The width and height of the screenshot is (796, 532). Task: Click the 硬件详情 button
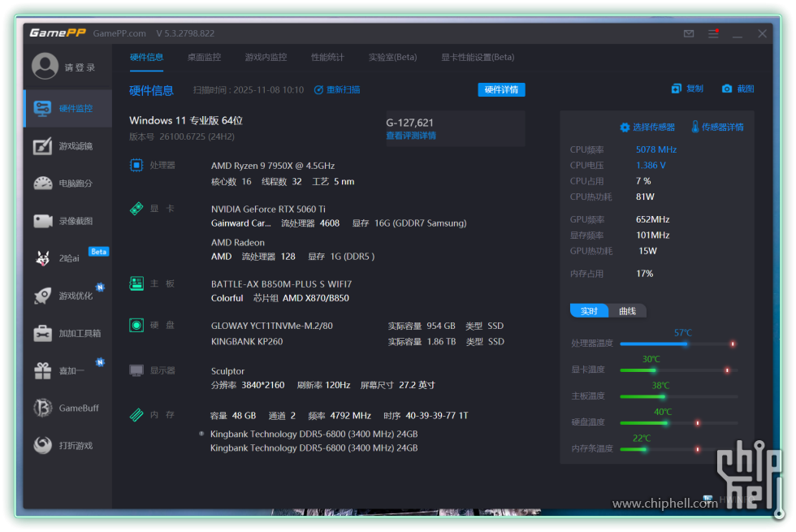(501, 89)
